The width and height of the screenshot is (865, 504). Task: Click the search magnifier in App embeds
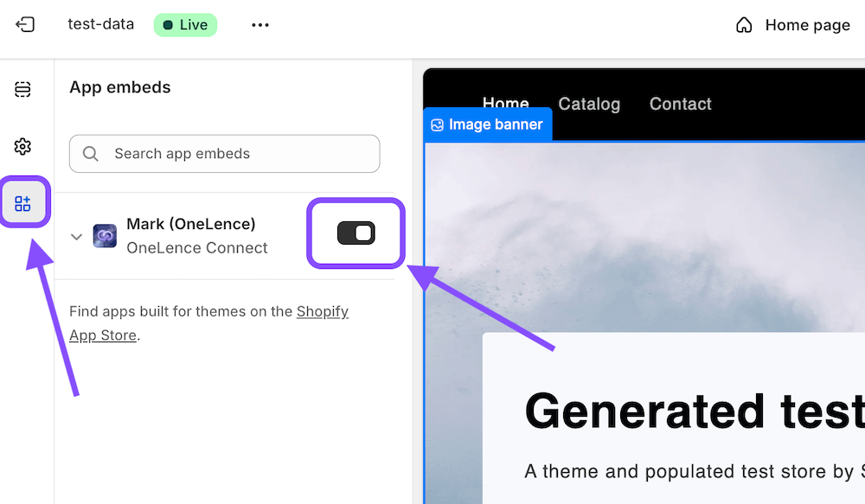[x=90, y=153]
